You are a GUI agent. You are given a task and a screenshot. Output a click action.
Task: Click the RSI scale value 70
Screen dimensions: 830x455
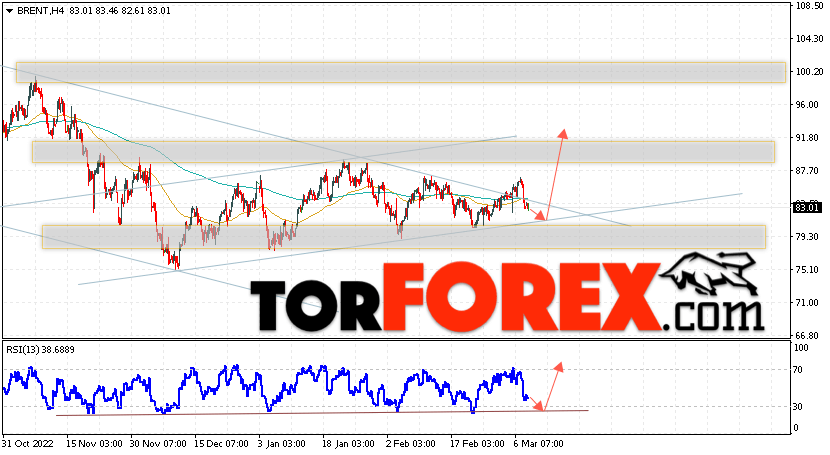tap(800, 370)
